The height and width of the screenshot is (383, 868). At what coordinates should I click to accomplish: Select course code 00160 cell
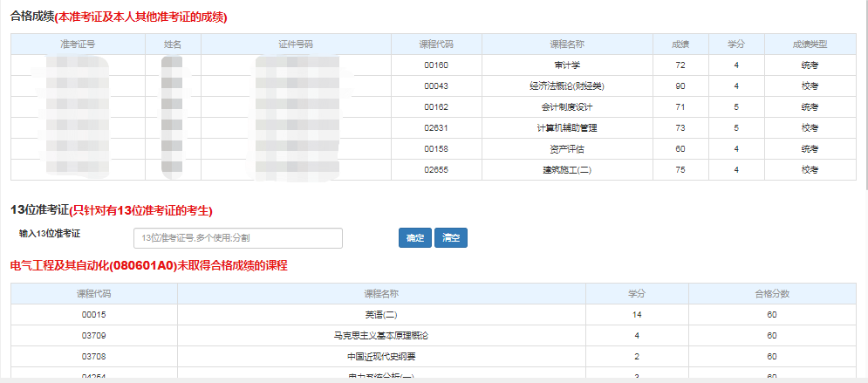(435, 65)
